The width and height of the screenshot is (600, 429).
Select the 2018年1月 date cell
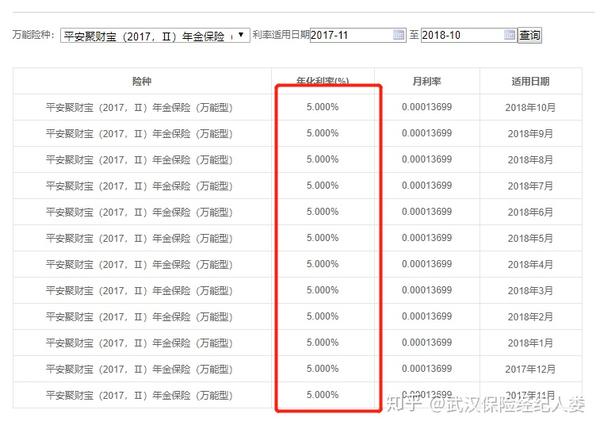[x=530, y=343]
